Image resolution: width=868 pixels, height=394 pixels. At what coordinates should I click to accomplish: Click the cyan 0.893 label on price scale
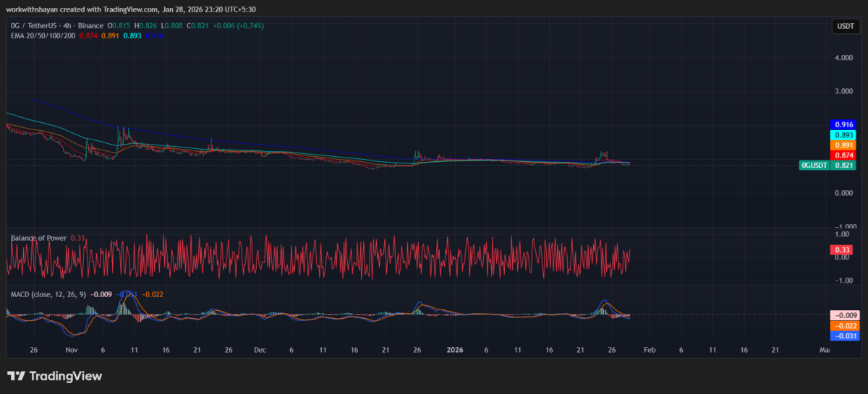point(844,135)
